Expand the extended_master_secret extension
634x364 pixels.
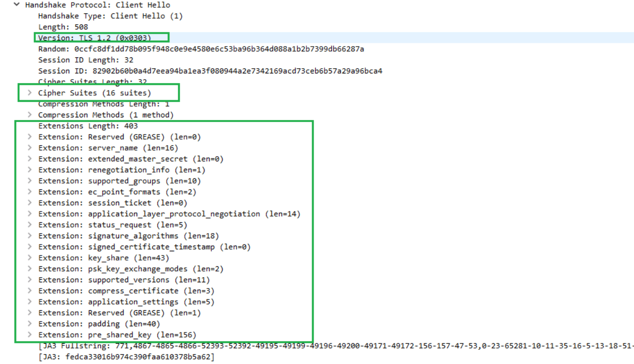[30, 159]
